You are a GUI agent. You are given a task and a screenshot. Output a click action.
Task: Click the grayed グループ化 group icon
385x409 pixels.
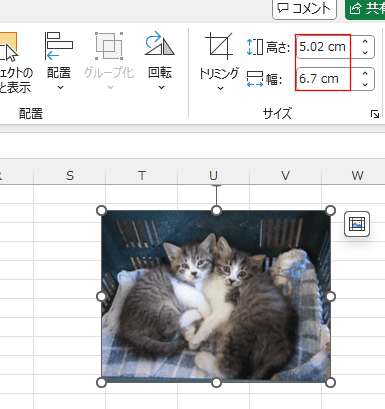coord(109,46)
